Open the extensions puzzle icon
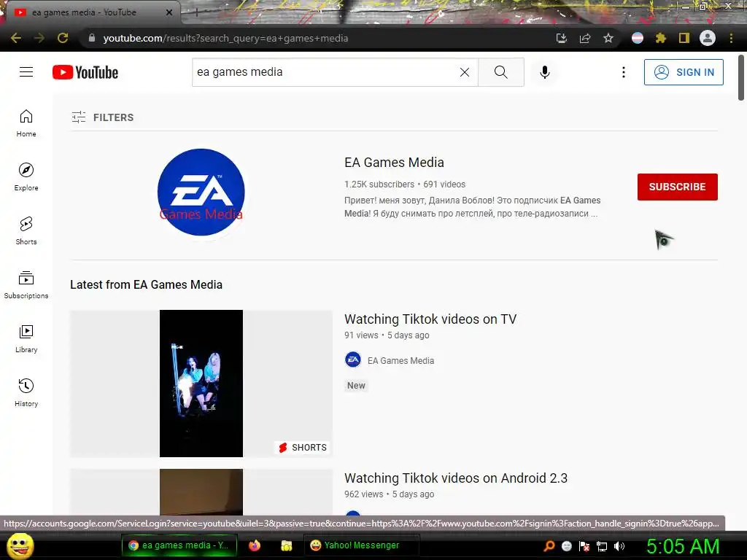Viewport: 747px width, 560px height. pos(660,38)
